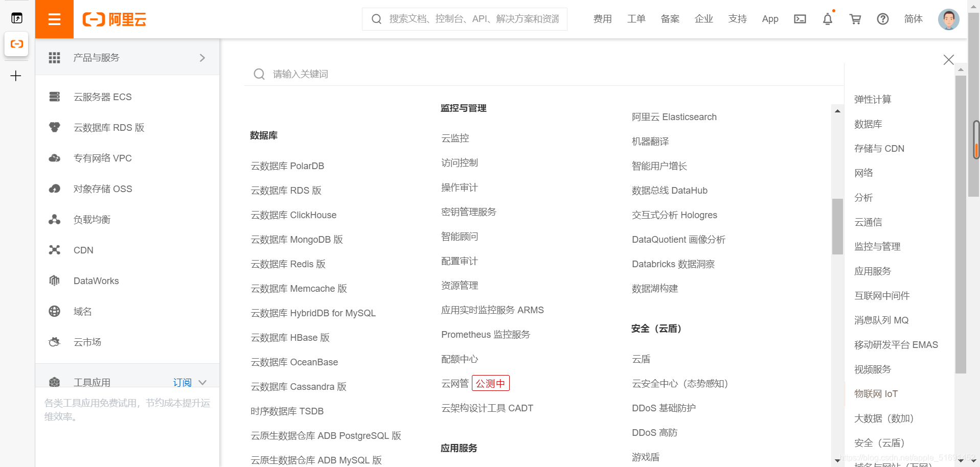Open 云数据库 ClickHouse
This screenshot has height=467, width=980.
(293, 215)
